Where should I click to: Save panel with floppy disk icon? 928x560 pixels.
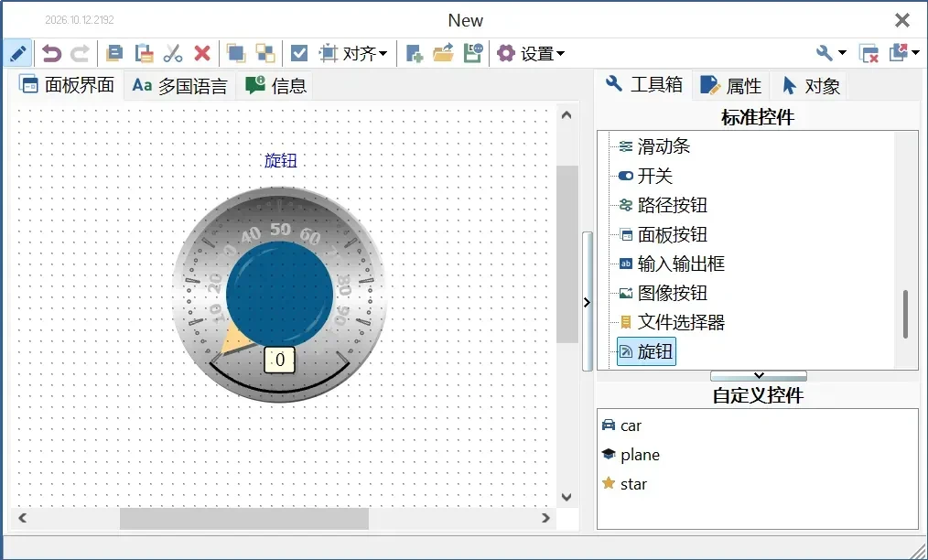pyautogui.click(x=473, y=54)
